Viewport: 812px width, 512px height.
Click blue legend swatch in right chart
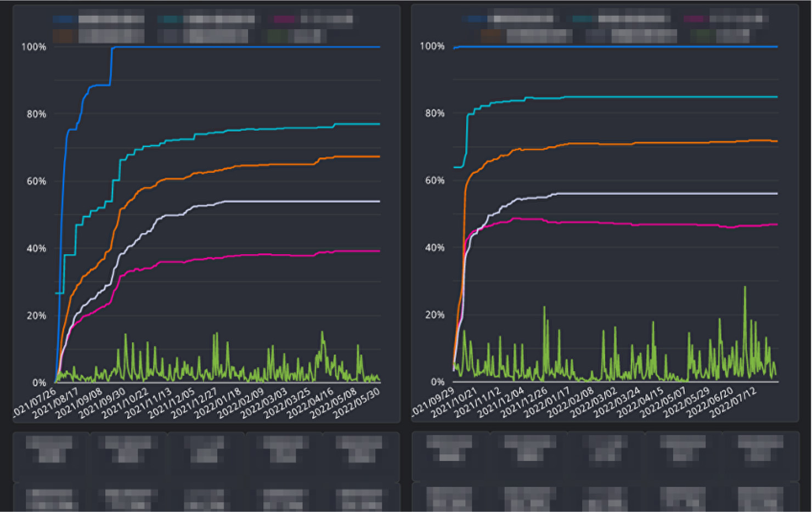(x=475, y=19)
